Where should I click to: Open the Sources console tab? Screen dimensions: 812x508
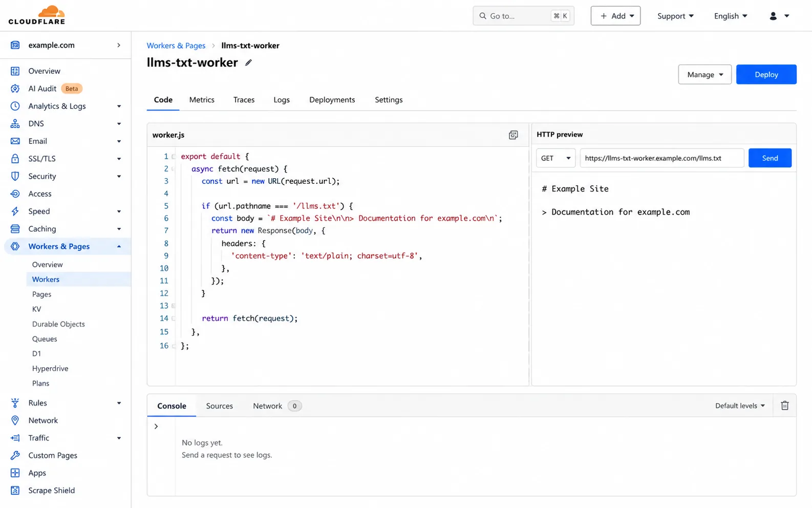point(220,406)
